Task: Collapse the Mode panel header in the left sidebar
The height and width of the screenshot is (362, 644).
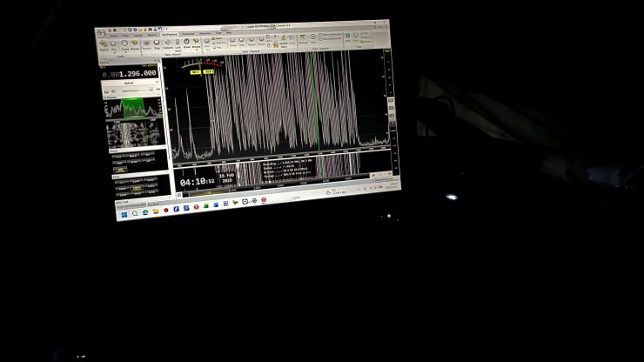Action: [x=114, y=151]
